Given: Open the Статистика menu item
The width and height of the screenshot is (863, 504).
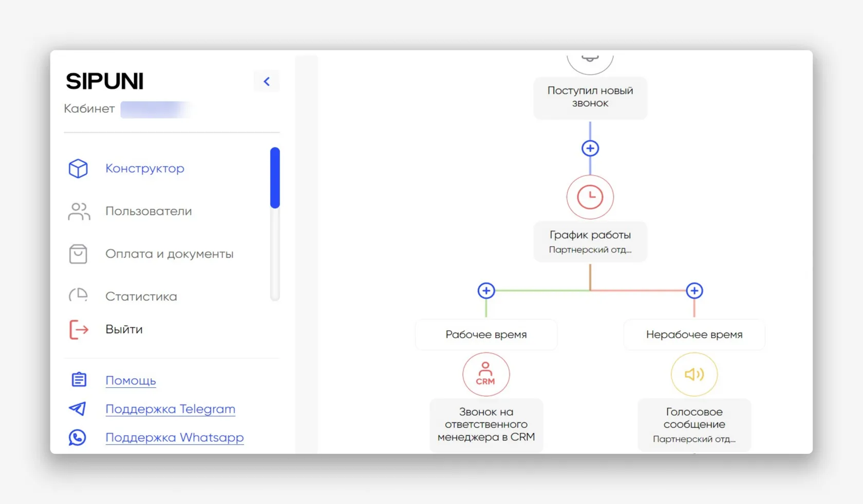Looking at the screenshot, I should 141,296.
